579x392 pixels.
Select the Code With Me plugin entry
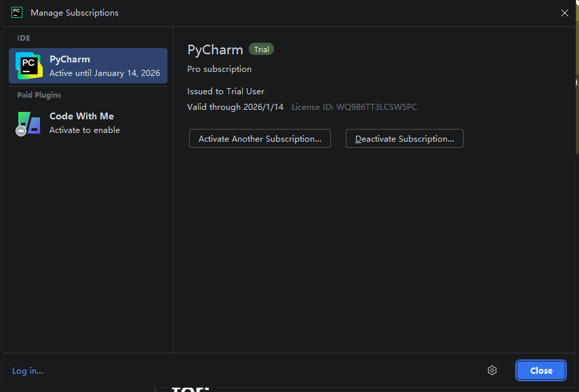coord(88,123)
